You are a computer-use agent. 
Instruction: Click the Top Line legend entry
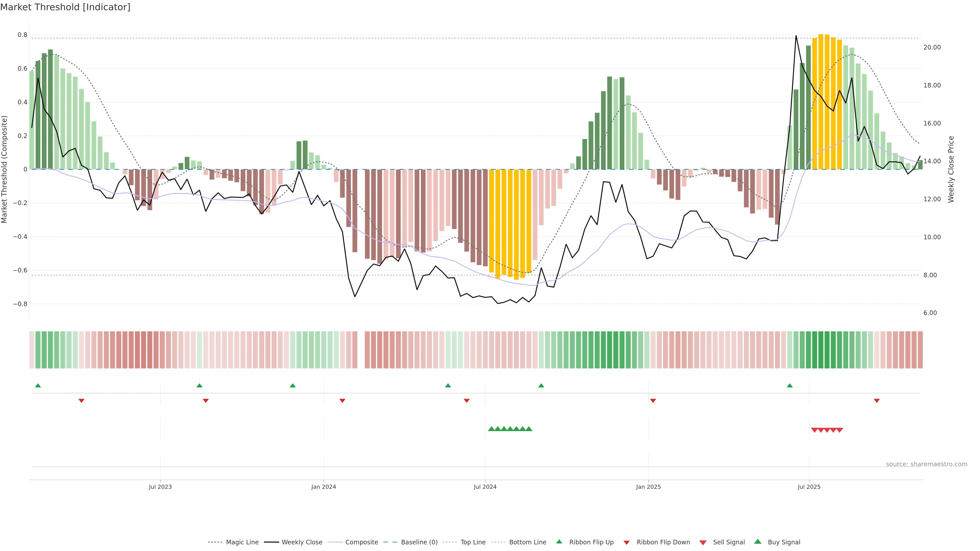click(473, 542)
